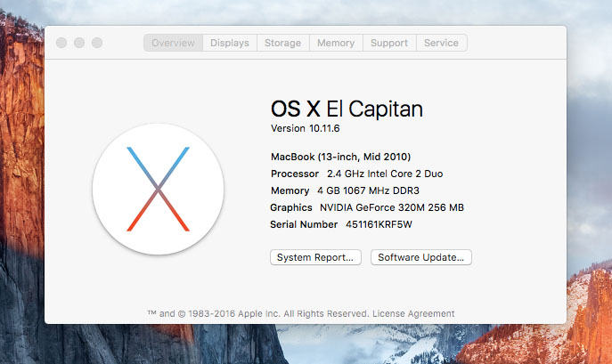612x364 pixels.
Task: Click the OS X El Capitan X logo
Action: pyautogui.click(x=158, y=189)
